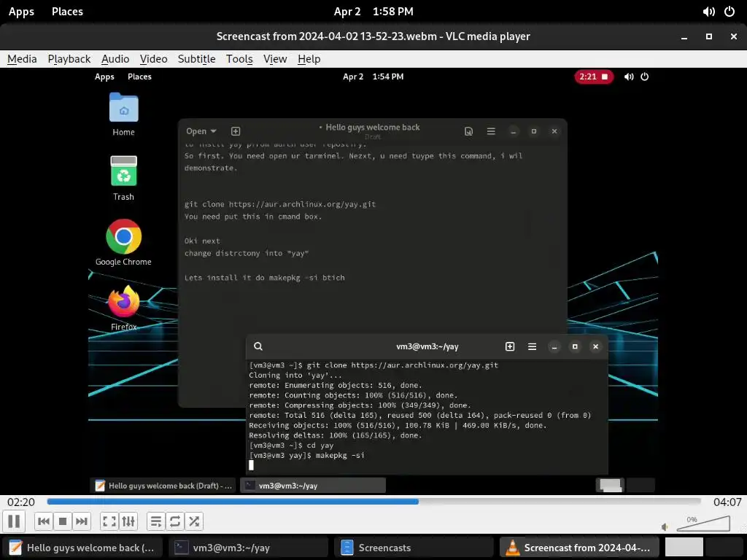Click the makepkg -si command in terminal
747x560 pixels.
tap(340, 455)
